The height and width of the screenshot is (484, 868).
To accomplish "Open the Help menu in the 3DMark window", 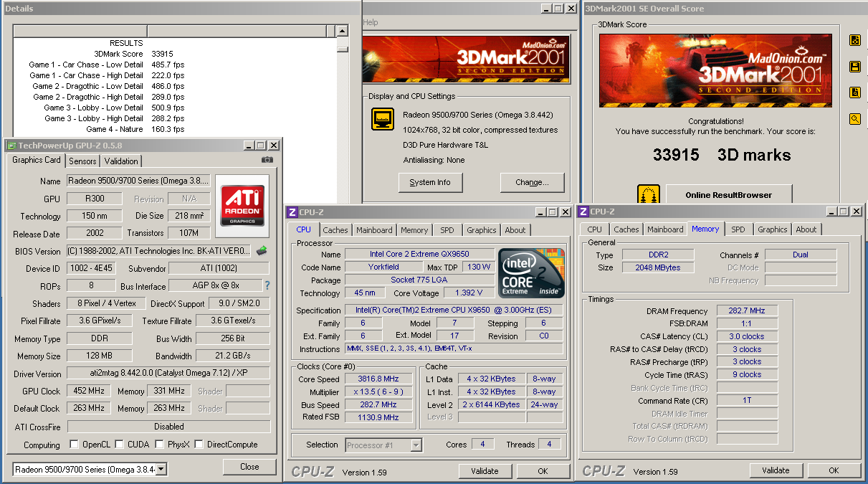I will pos(371,22).
